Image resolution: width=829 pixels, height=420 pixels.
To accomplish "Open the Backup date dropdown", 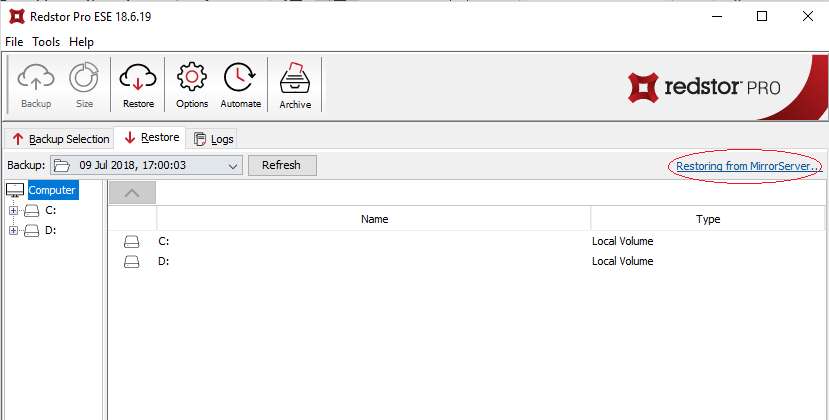I will (233, 166).
